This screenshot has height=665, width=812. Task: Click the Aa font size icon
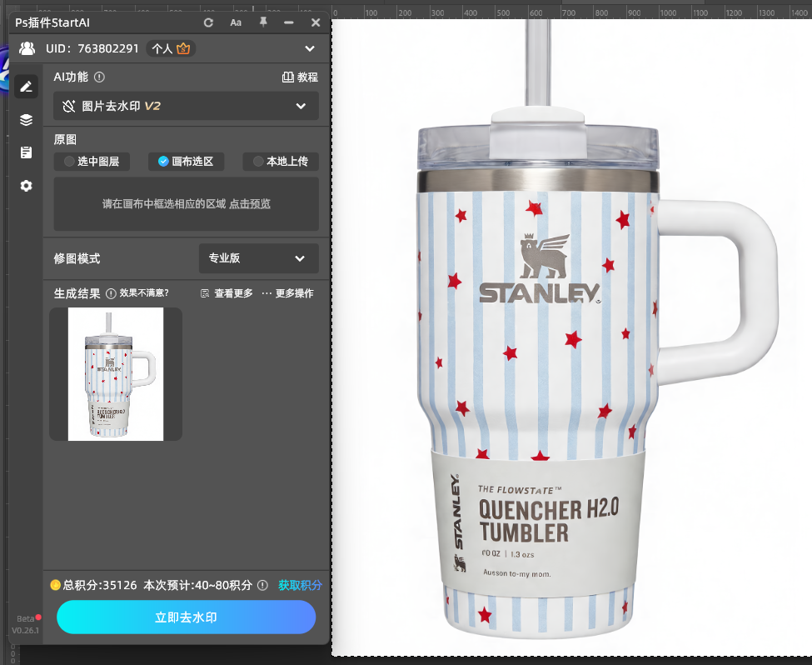(x=236, y=22)
